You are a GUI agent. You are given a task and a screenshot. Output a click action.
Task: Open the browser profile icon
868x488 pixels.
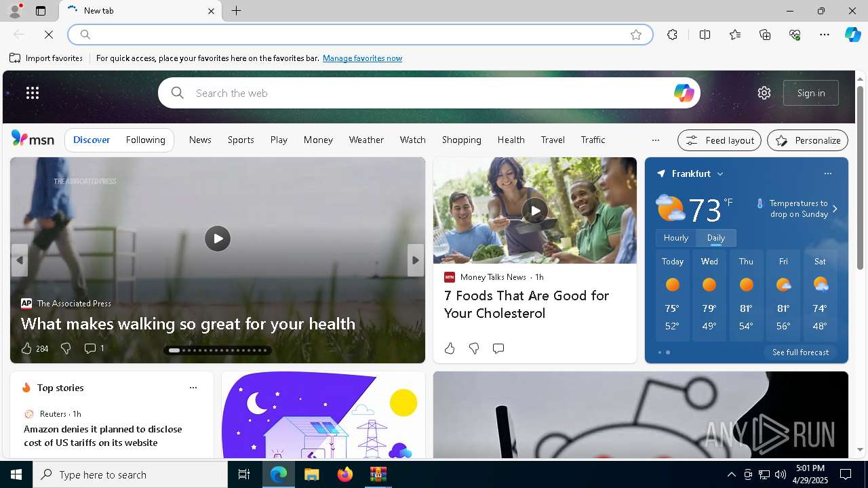click(14, 11)
